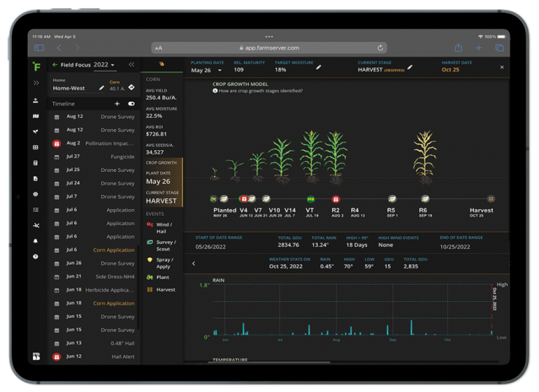Add a timeline event with plus icon
The height and width of the screenshot is (392, 539).
(117, 103)
